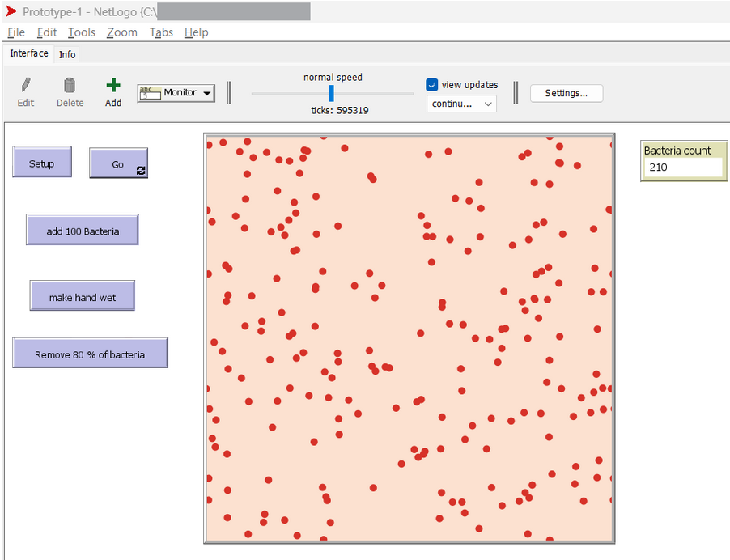Open the File menu

click(15, 32)
